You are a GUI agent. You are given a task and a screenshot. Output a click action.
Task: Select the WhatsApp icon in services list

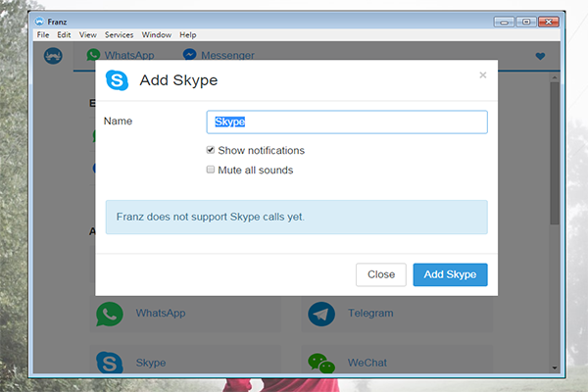tap(110, 314)
